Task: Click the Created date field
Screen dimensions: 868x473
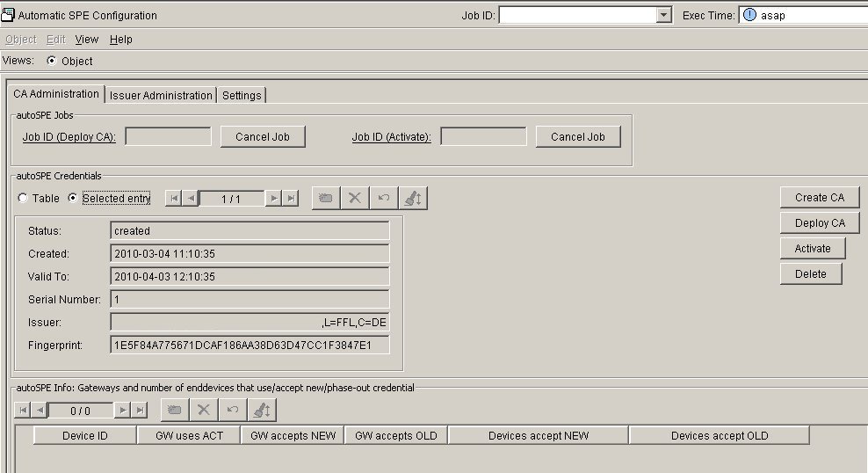Action: (250, 254)
